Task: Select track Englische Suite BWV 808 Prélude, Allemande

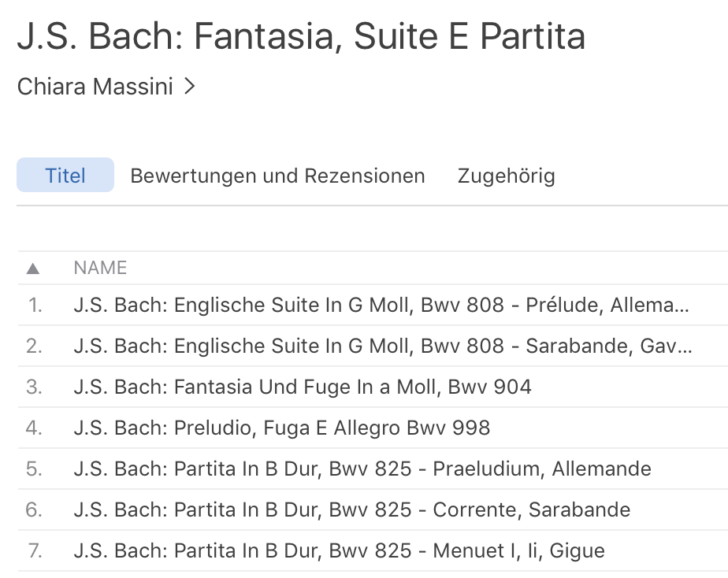Action: pos(381,305)
